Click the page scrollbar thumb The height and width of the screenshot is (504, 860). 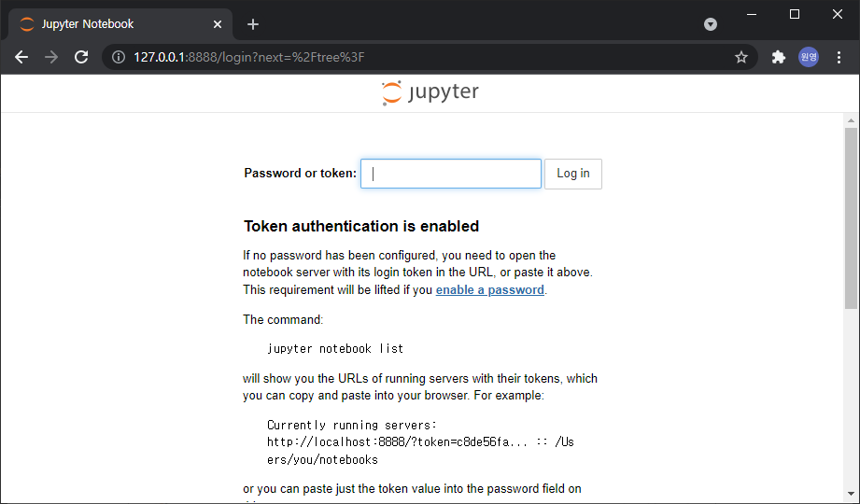tap(851, 217)
